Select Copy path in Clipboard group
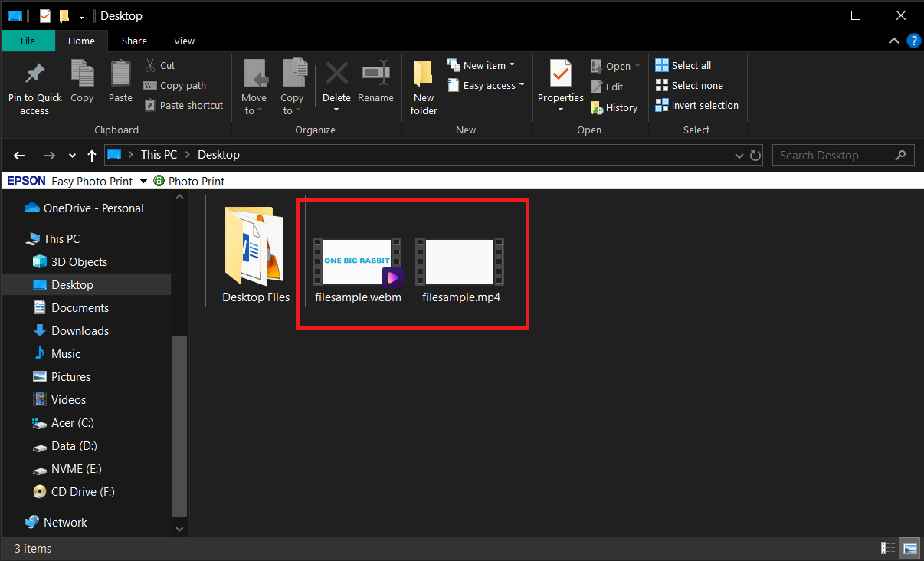This screenshot has width=924, height=561. click(x=175, y=86)
